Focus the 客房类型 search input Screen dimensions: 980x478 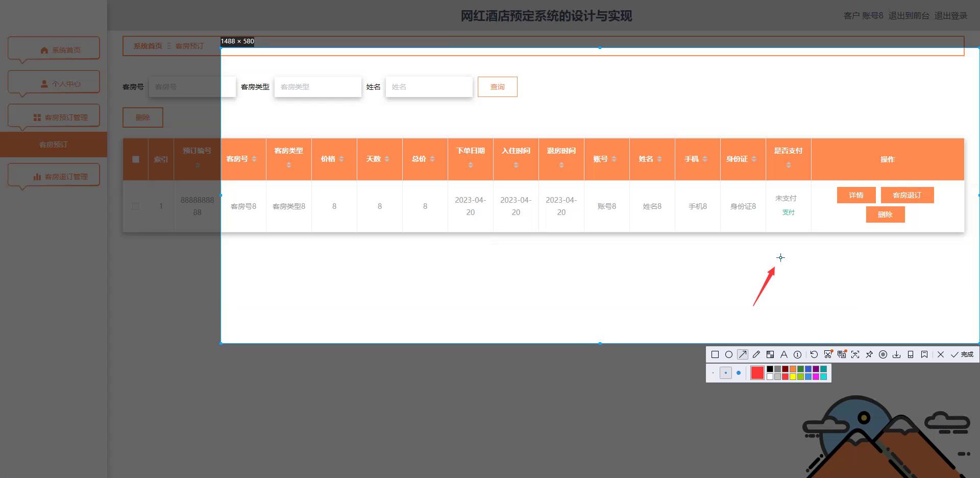[318, 87]
